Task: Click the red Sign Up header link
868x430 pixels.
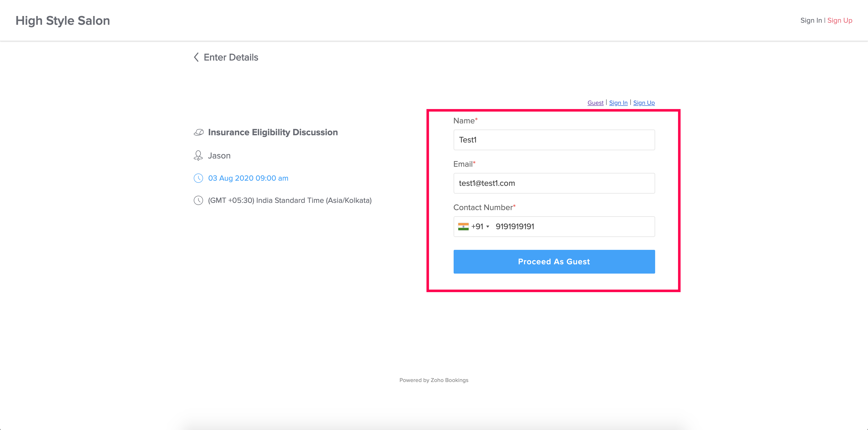Action: 839,21
